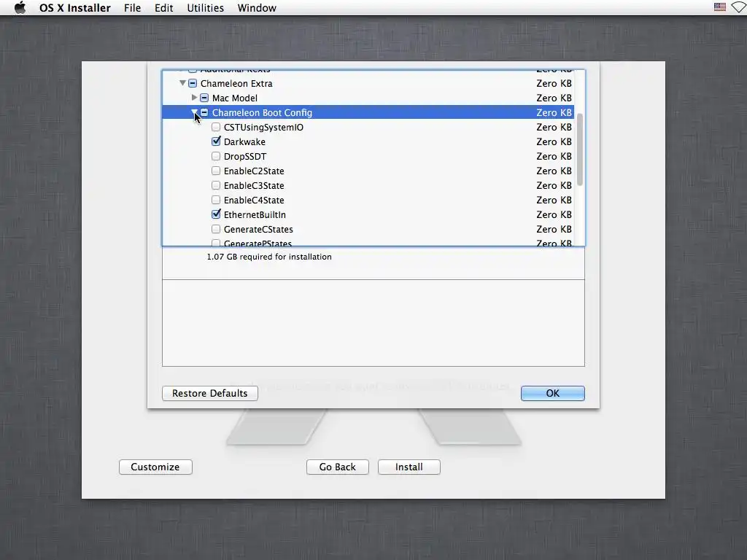The image size is (747, 560).
Task: Select the GenerateCStates row label
Action: 258,229
